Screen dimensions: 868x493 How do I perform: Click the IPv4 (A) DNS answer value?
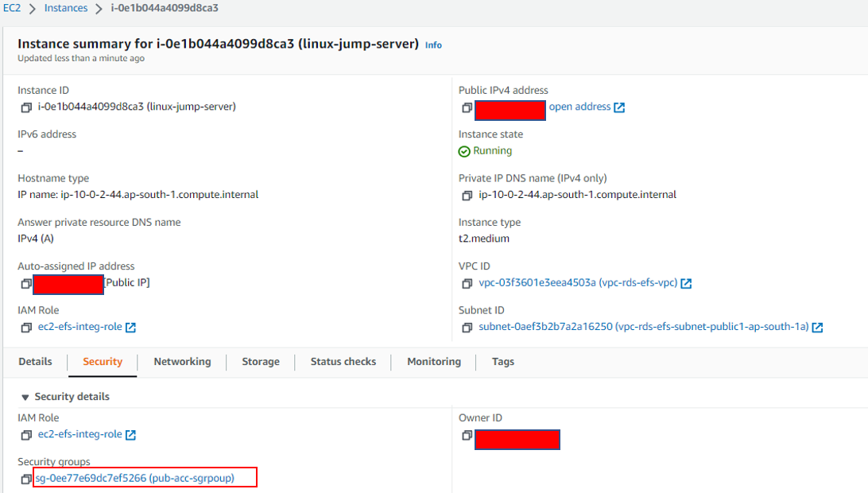[36, 239]
